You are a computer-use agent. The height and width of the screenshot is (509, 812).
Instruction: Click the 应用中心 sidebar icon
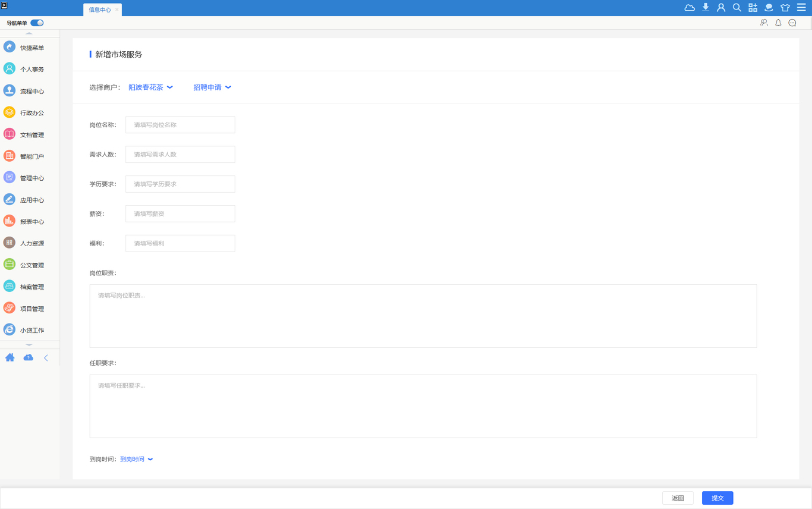pyautogui.click(x=10, y=200)
